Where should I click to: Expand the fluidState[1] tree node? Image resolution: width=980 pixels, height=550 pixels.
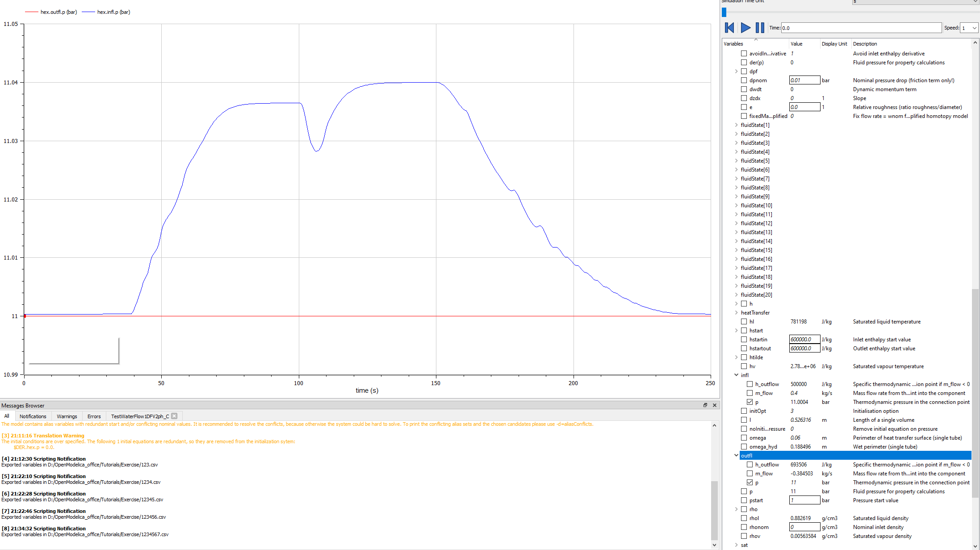[x=736, y=125]
